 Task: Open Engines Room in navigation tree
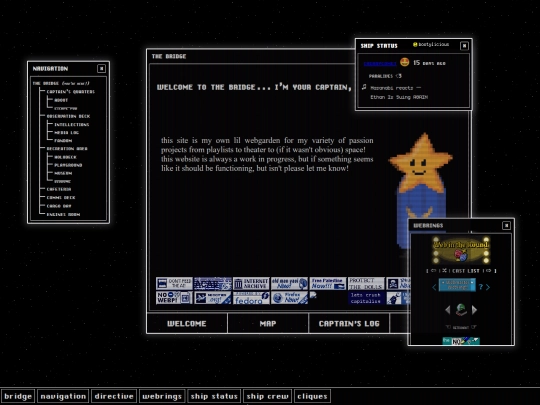pyautogui.click(x=63, y=214)
